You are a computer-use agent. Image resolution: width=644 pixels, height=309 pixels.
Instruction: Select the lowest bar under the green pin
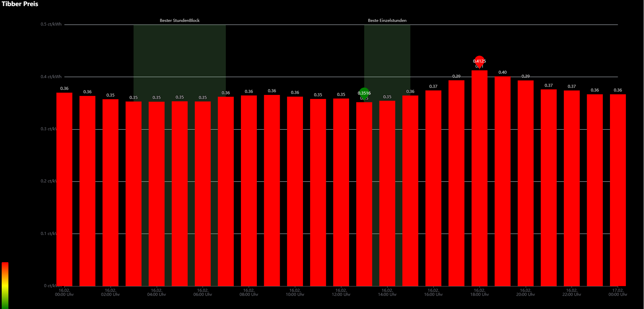(x=364, y=194)
